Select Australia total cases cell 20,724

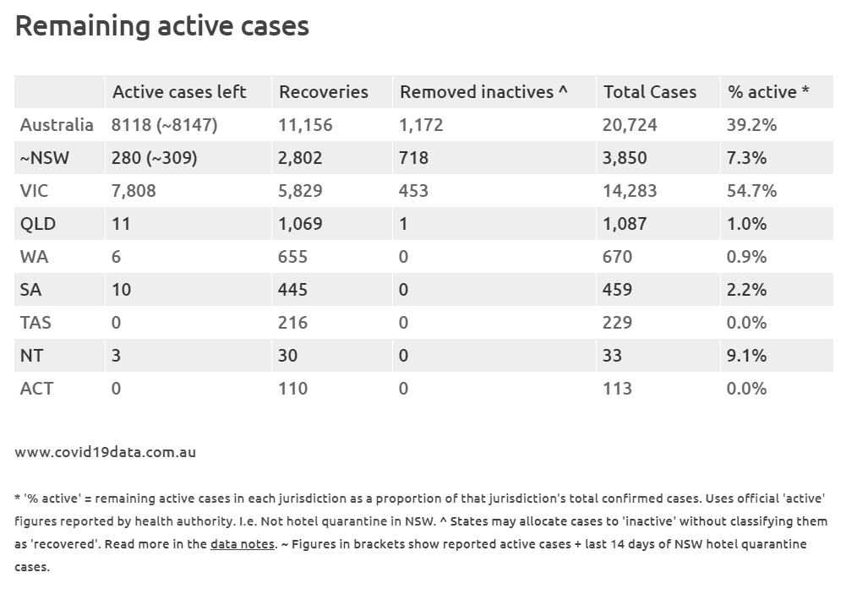630,125
